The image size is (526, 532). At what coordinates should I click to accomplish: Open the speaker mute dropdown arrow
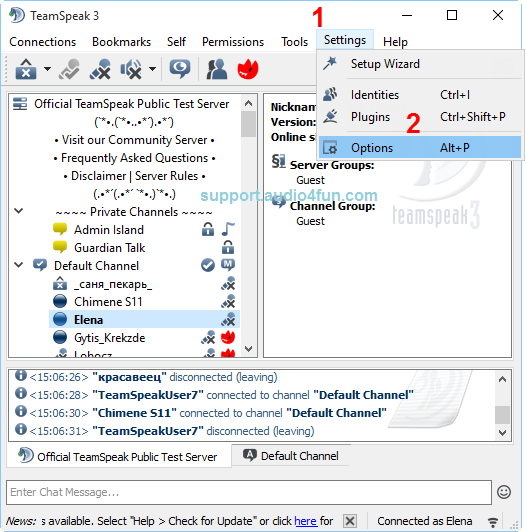point(153,69)
